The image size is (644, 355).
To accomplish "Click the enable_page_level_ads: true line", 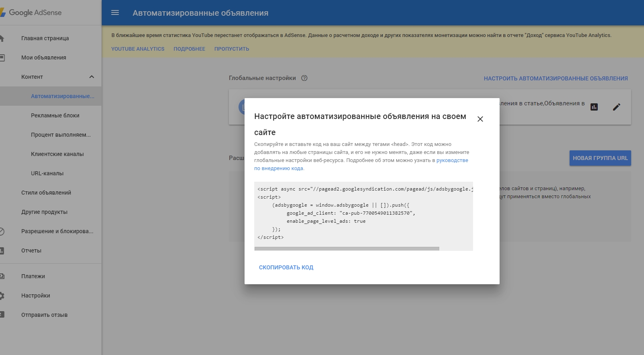I will (326, 221).
